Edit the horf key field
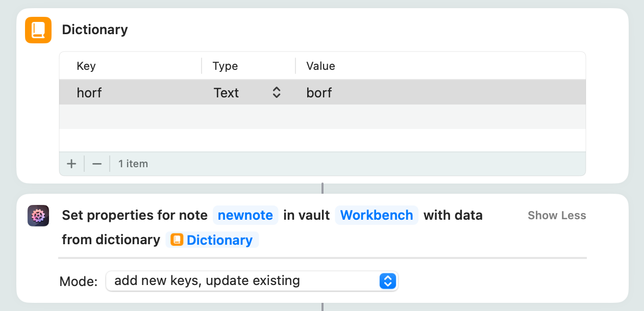The image size is (644, 311). [x=89, y=93]
